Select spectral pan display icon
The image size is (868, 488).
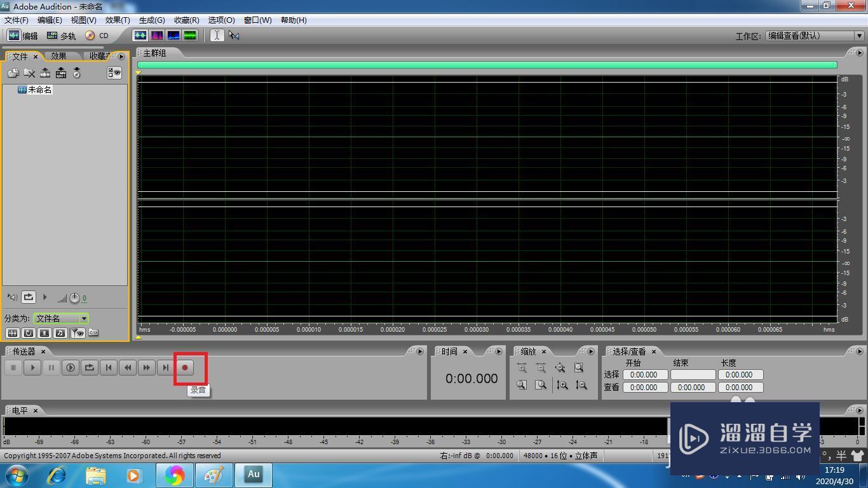tap(173, 36)
